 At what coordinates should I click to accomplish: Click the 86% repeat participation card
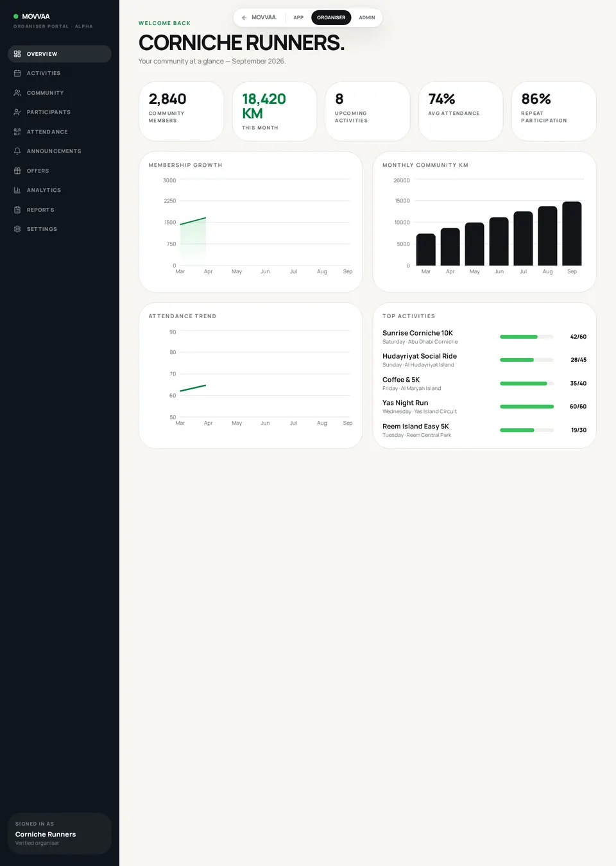(x=554, y=111)
